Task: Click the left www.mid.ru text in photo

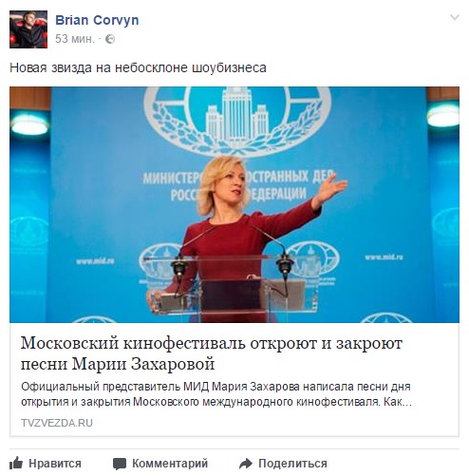Action: coord(95,262)
